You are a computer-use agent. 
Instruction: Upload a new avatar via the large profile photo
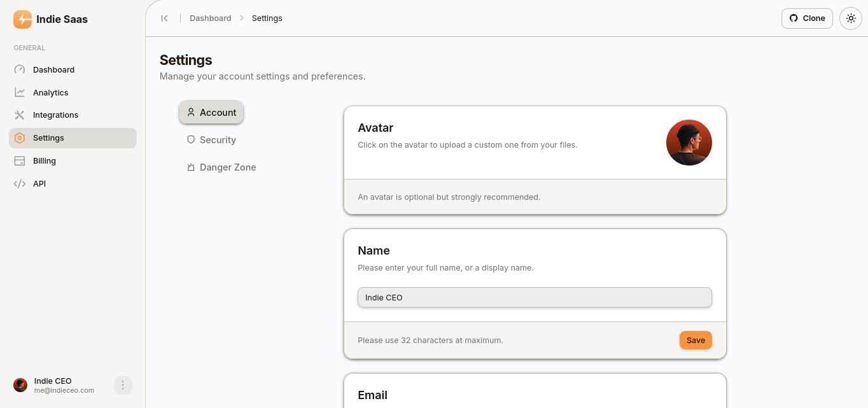689,143
